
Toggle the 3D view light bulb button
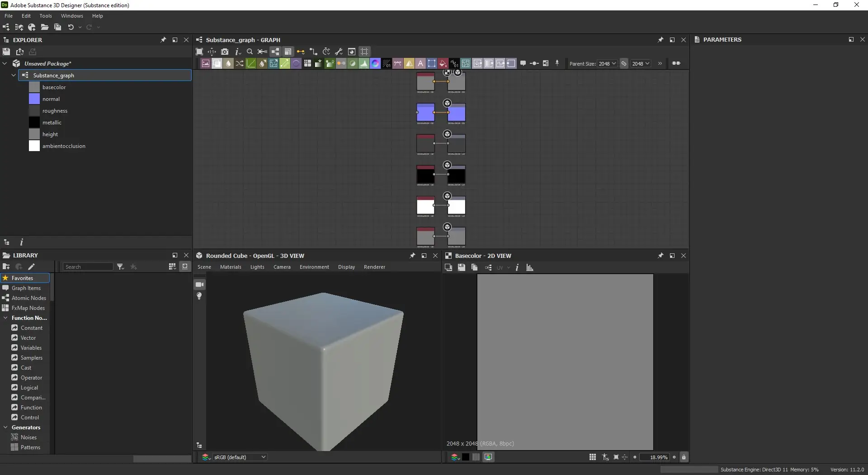pyautogui.click(x=199, y=296)
